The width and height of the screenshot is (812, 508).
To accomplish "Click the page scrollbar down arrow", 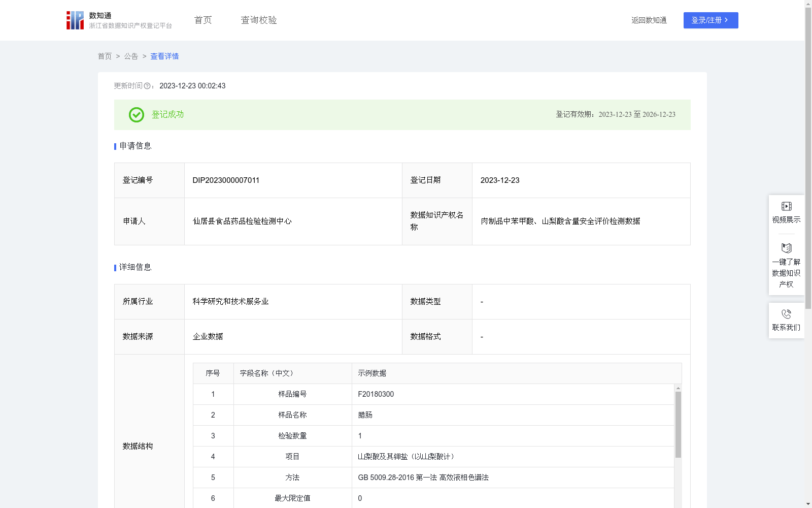I will point(808,504).
